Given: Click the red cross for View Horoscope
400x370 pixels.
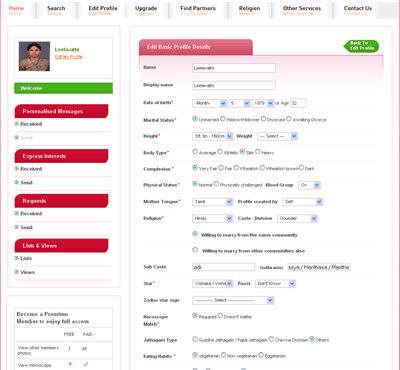Looking at the screenshot, I should pos(70,364).
